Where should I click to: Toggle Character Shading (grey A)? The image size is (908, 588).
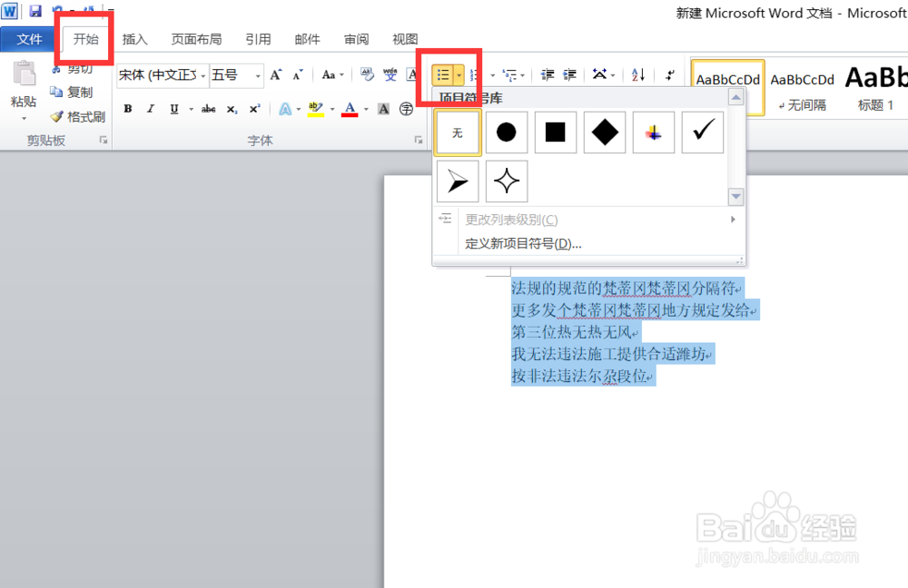point(383,109)
